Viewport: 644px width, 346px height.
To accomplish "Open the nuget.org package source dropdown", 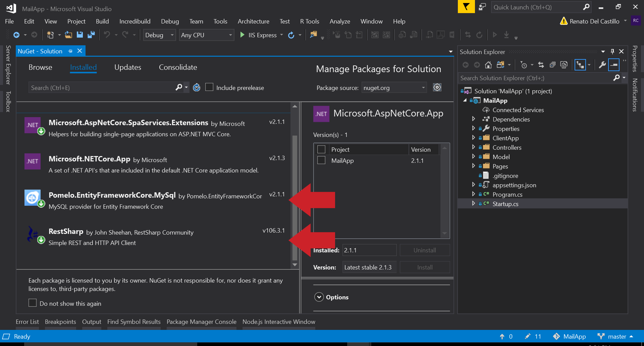I will [x=394, y=88].
